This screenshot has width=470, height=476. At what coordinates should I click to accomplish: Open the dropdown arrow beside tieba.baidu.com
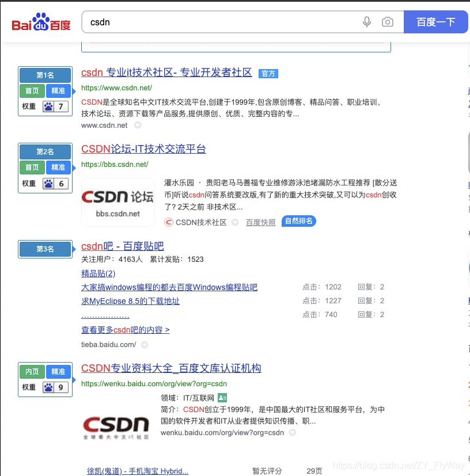click(145, 345)
